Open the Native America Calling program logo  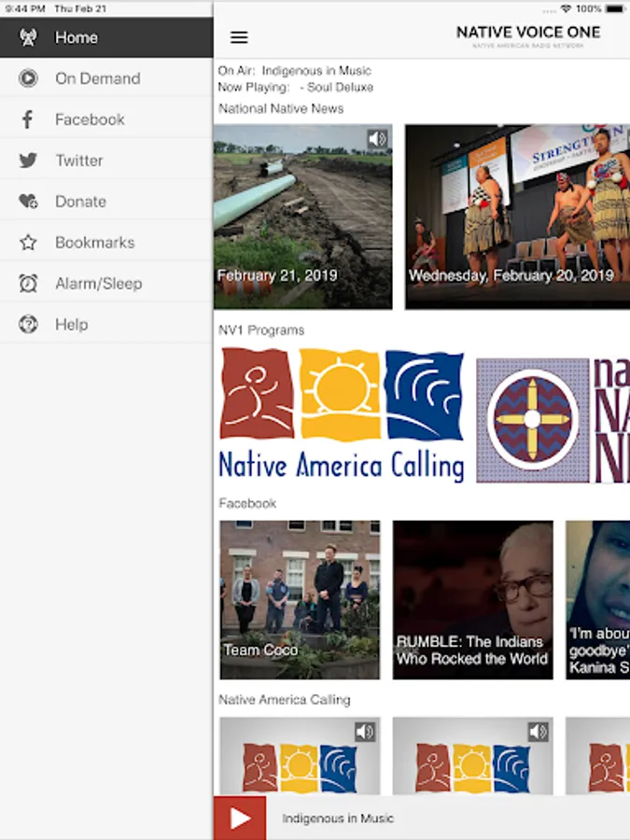point(342,415)
